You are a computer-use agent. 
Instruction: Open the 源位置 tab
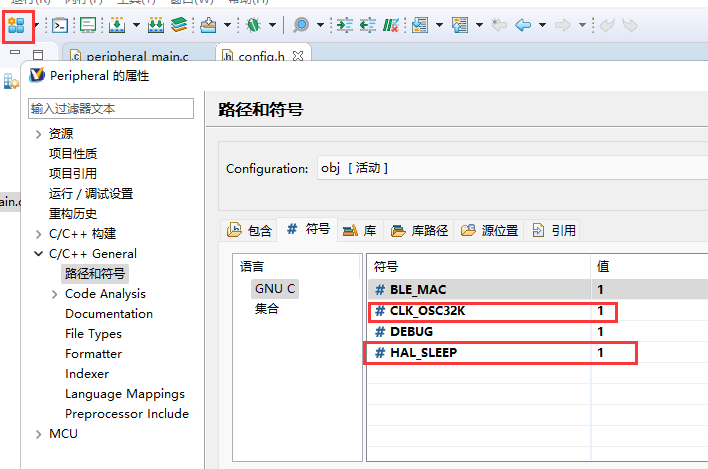(490, 230)
